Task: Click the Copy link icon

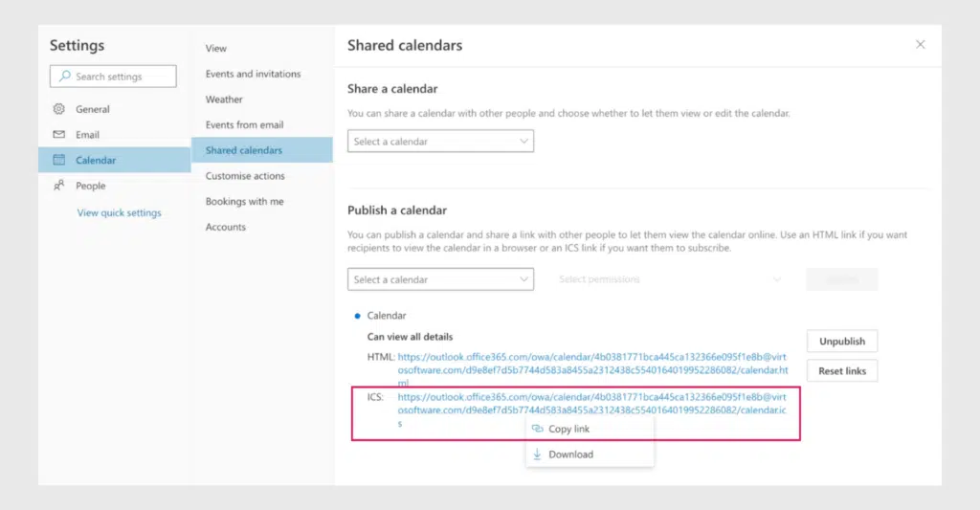Action: pyautogui.click(x=537, y=429)
